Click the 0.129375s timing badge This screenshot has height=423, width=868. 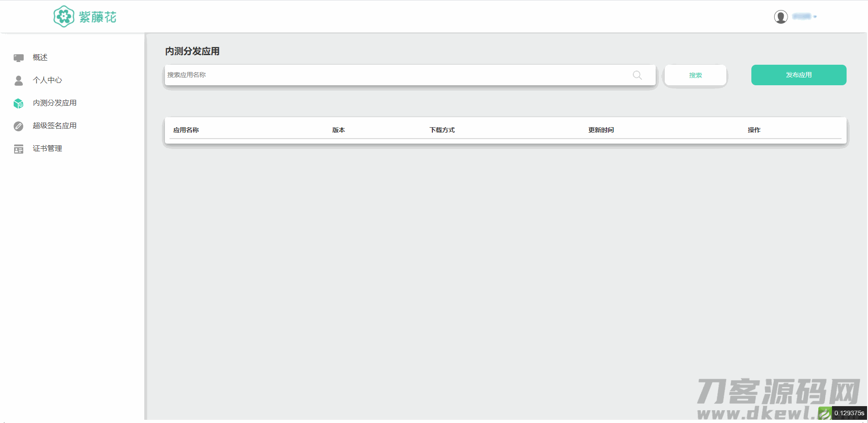pyautogui.click(x=849, y=413)
